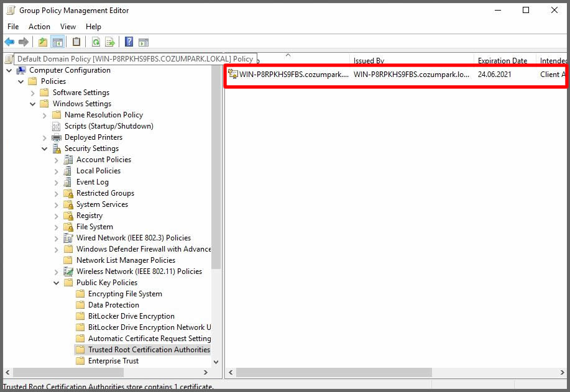
Task: Expand the File System node
Action: [x=56, y=227]
